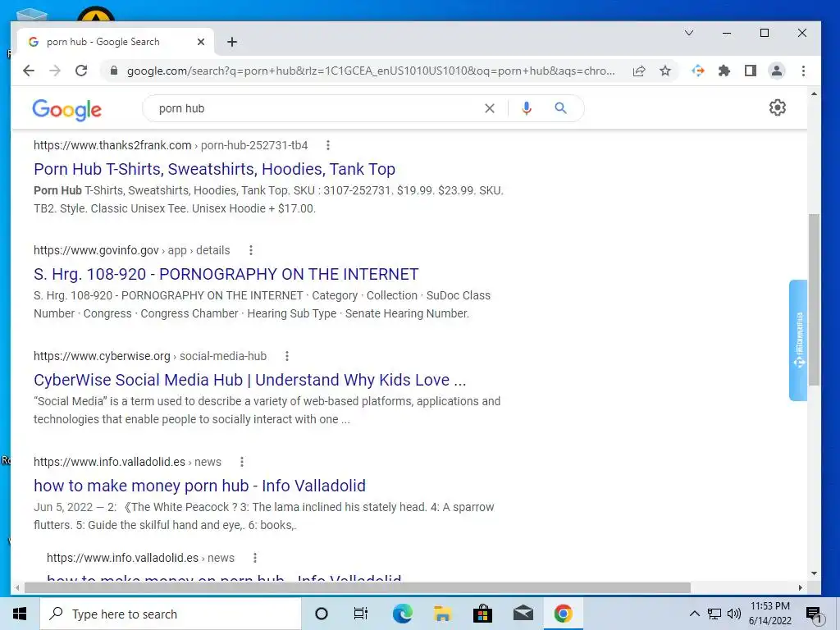Open the T-Shirts, Sweatshirts, Hoodies result
Image resolution: width=840 pixels, height=630 pixels.
(214, 169)
